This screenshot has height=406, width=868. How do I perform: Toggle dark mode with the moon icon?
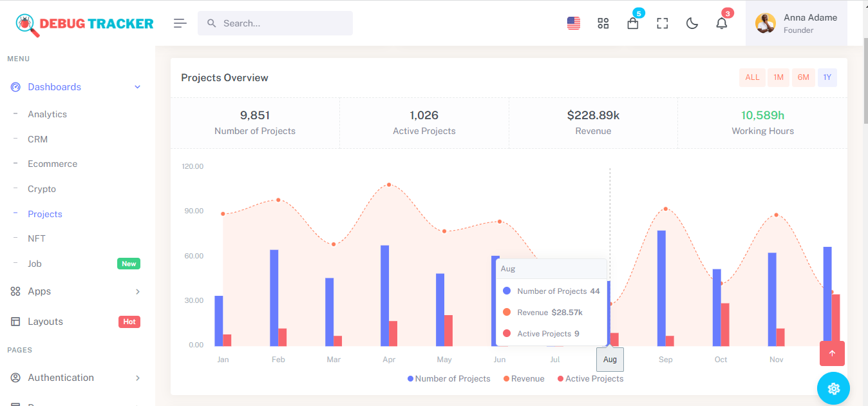point(692,23)
